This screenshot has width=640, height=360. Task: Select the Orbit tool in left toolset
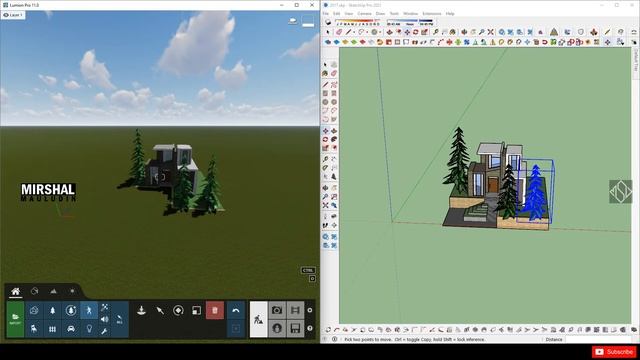pos(325,188)
